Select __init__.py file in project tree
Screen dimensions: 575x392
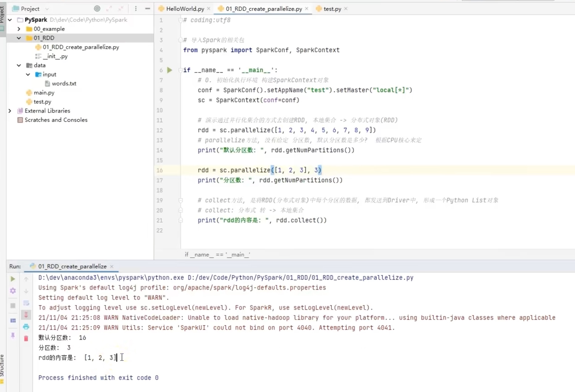pyautogui.click(x=52, y=56)
